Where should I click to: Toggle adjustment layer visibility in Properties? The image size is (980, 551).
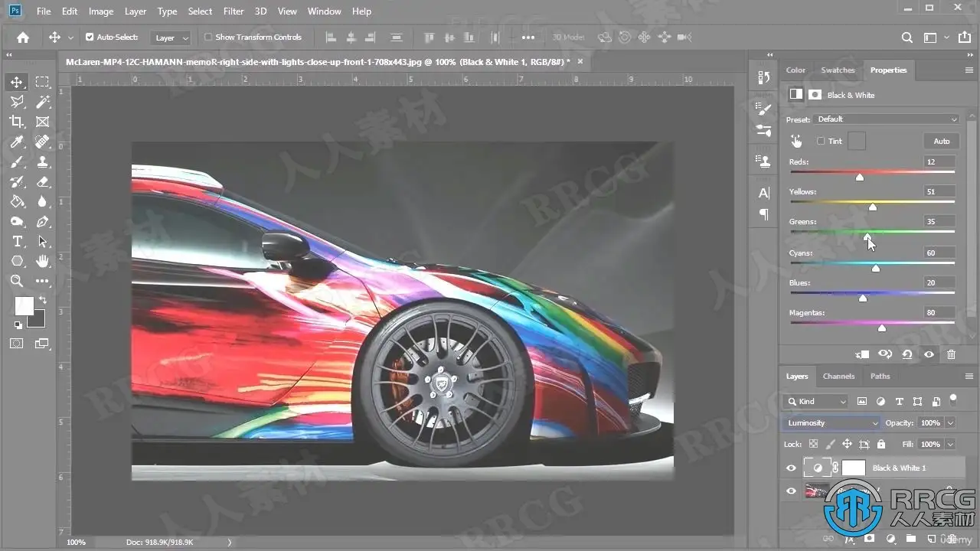929,354
